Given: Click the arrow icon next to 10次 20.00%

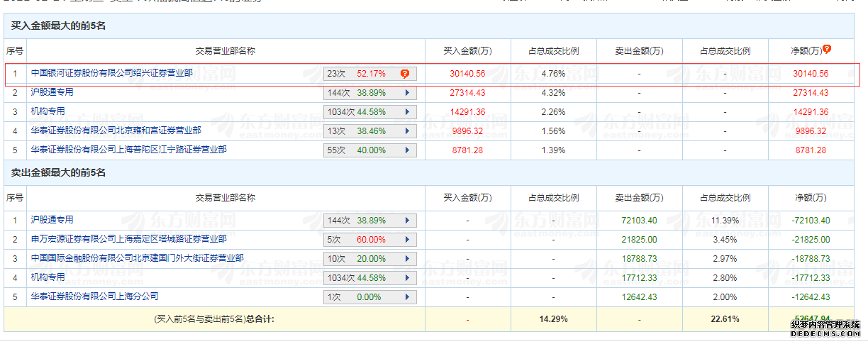Looking at the screenshot, I should coord(407,259).
